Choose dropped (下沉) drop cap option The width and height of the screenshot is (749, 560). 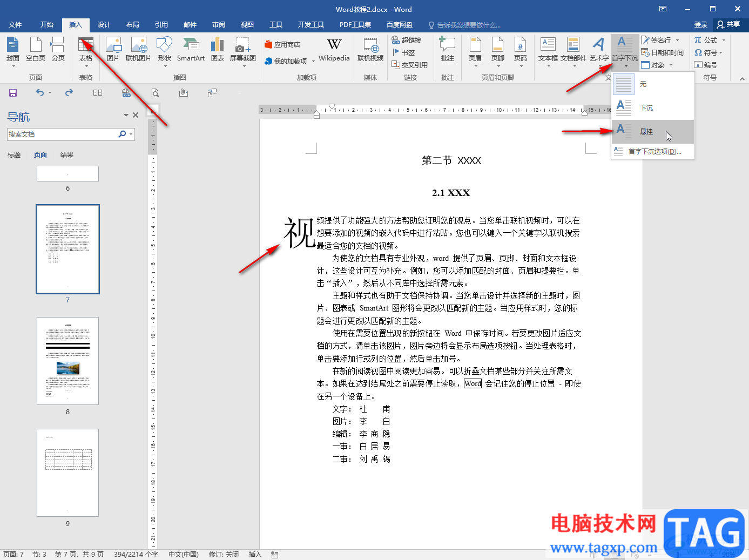click(653, 108)
